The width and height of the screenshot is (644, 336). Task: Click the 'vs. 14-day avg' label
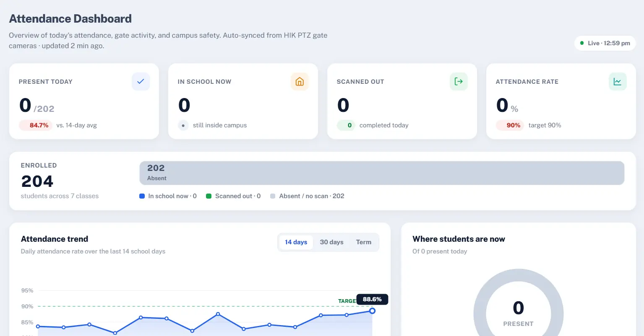click(76, 125)
